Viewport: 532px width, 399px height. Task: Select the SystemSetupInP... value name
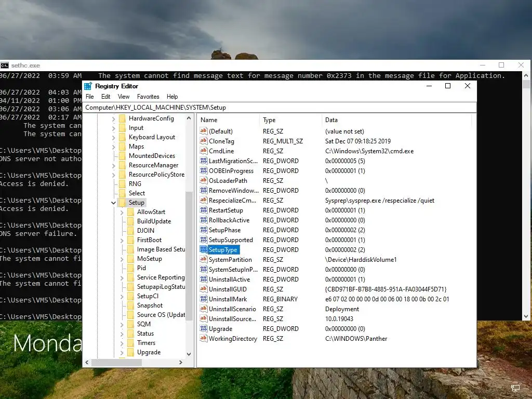pyautogui.click(x=233, y=270)
